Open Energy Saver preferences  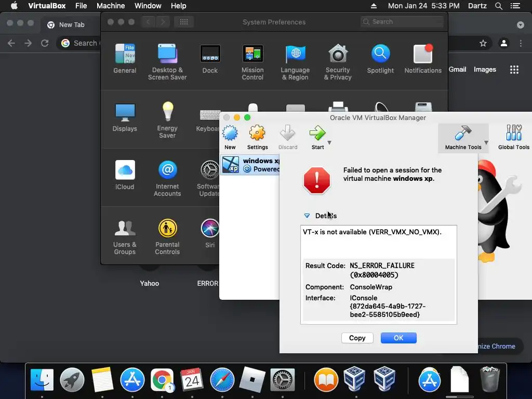(x=167, y=120)
